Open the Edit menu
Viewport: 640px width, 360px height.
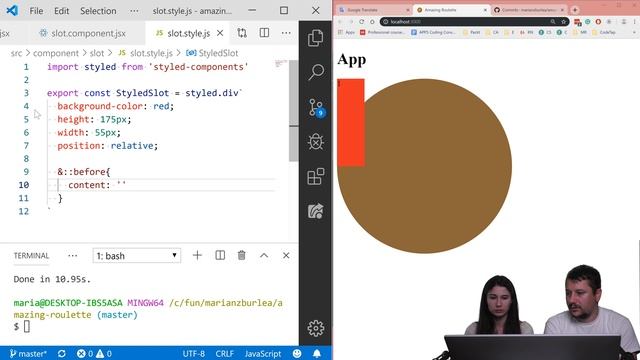[x=62, y=11]
